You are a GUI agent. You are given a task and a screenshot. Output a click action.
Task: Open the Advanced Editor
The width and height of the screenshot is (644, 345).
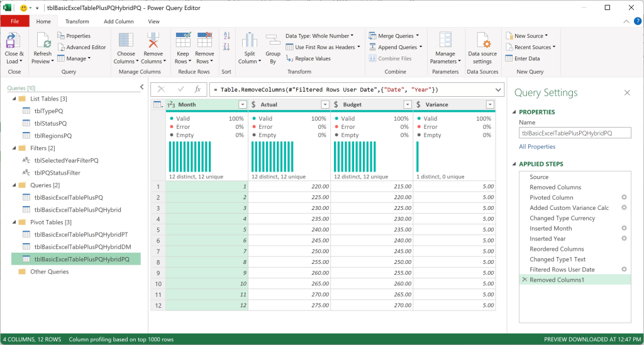[82, 47]
